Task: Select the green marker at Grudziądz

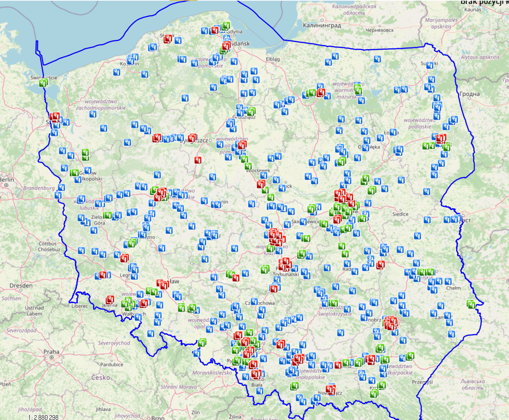Action: click(x=251, y=112)
